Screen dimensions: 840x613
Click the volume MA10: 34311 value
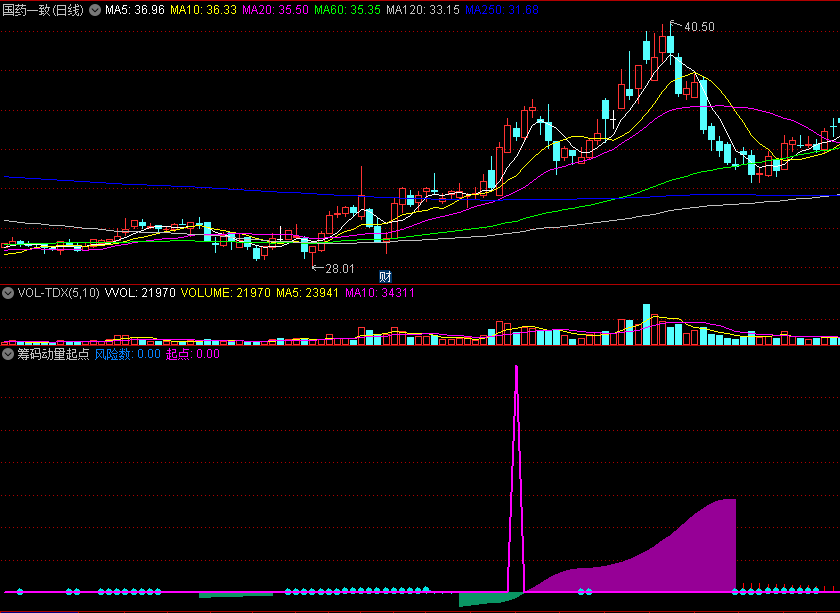click(x=379, y=293)
